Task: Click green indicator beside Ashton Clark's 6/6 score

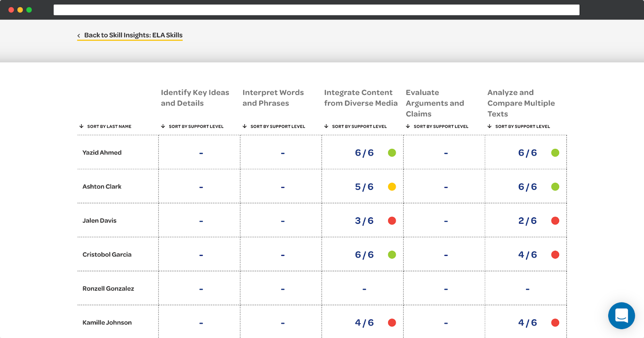Action: (x=555, y=187)
